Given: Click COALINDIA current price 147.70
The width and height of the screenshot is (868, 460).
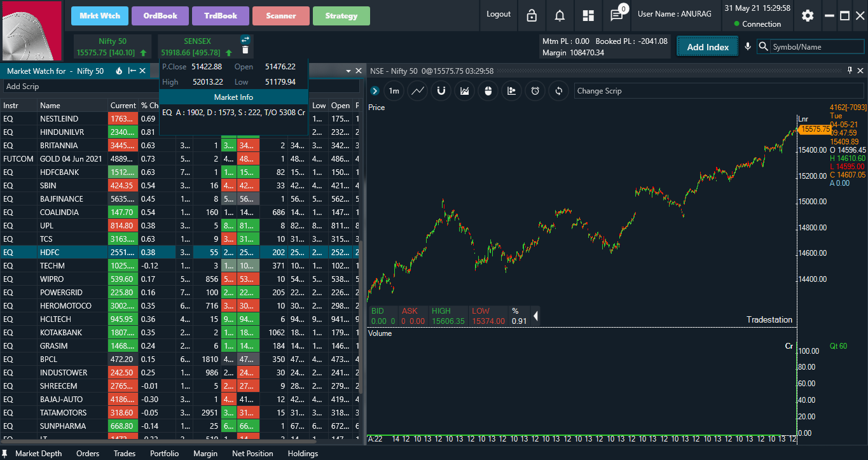Looking at the screenshot, I should (x=123, y=212).
